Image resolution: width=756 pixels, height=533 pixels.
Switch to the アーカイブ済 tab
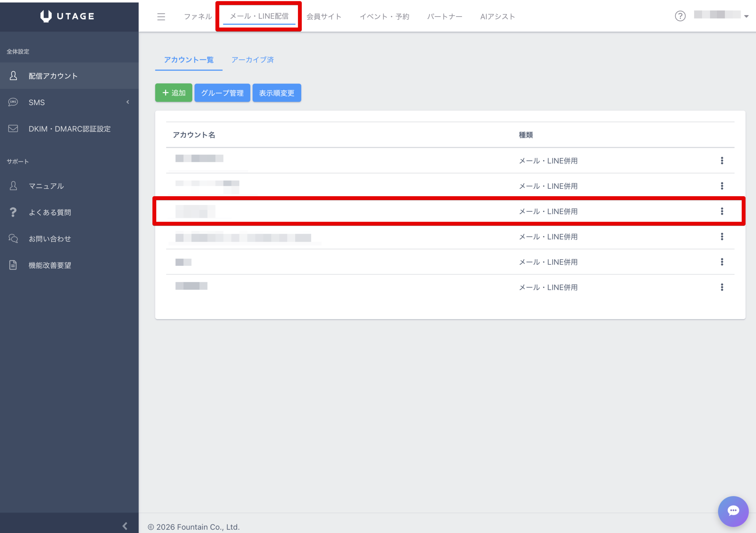coord(252,60)
